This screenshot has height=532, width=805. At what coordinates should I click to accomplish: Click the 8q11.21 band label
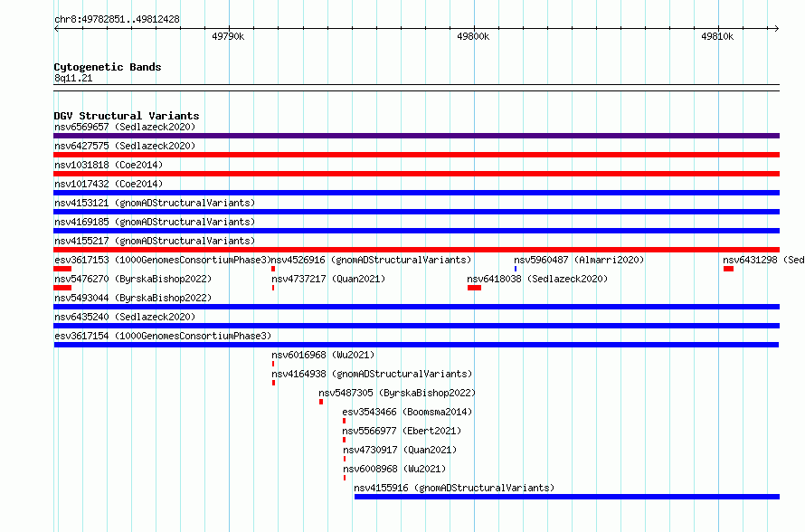(x=73, y=78)
